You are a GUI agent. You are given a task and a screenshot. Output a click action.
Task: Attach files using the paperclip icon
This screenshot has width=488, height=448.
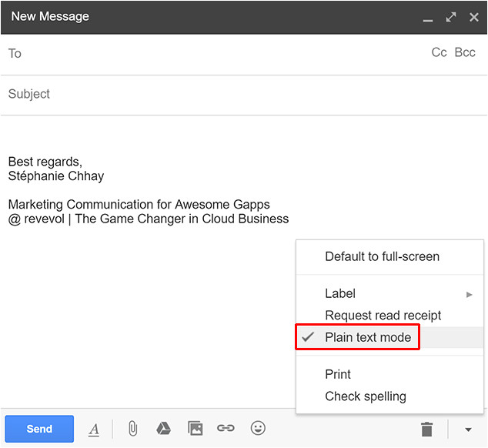click(x=132, y=429)
